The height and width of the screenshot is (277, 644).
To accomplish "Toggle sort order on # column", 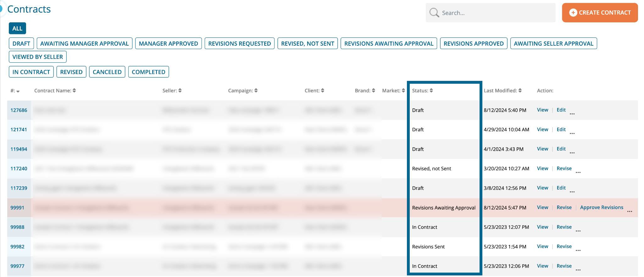I will 18,91.
